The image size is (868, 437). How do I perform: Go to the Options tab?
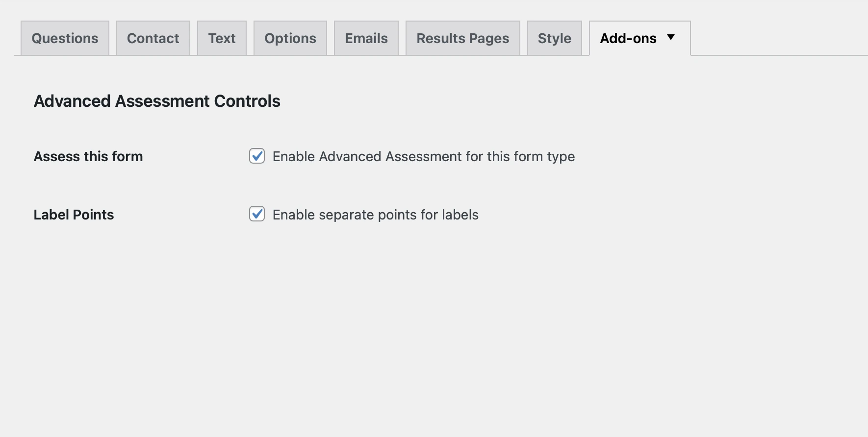pyautogui.click(x=290, y=38)
